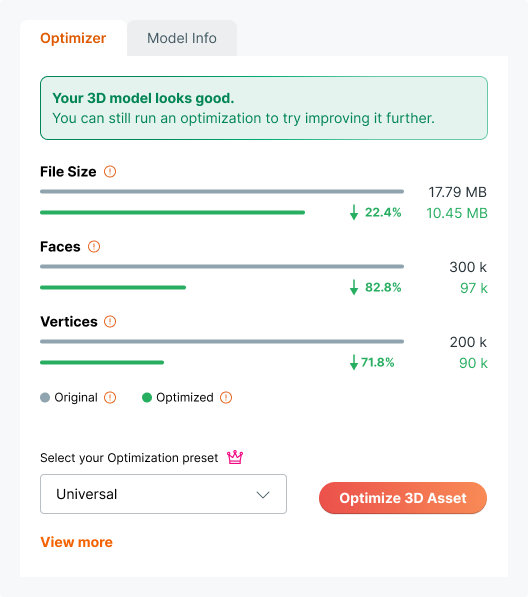Click the Vertices info icon
This screenshot has width=528, height=597.
pos(110,322)
